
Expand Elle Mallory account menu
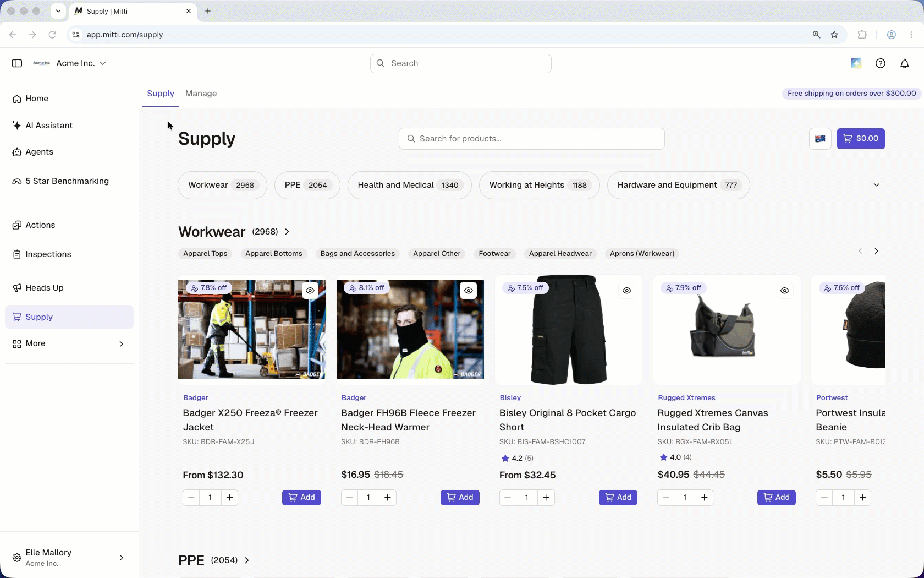coord(69,558)
